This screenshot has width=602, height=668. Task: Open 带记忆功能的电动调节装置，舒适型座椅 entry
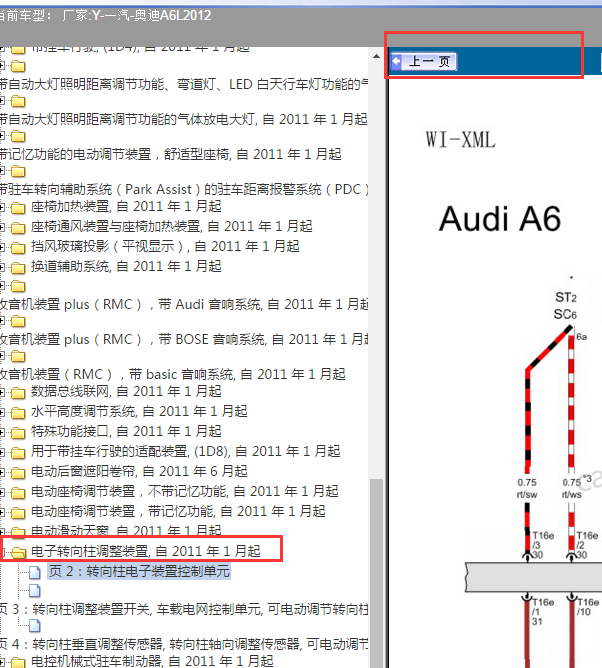[170, 154]
